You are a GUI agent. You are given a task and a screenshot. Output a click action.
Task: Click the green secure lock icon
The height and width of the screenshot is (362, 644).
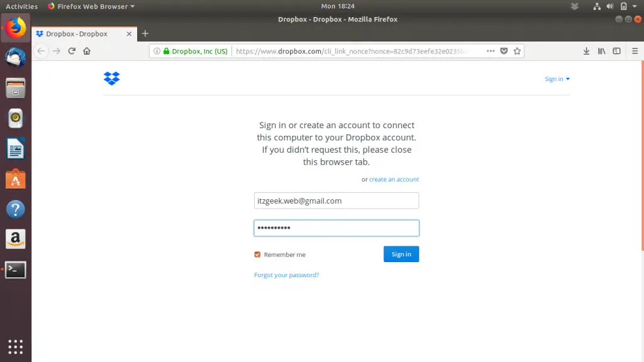[166, 51]
